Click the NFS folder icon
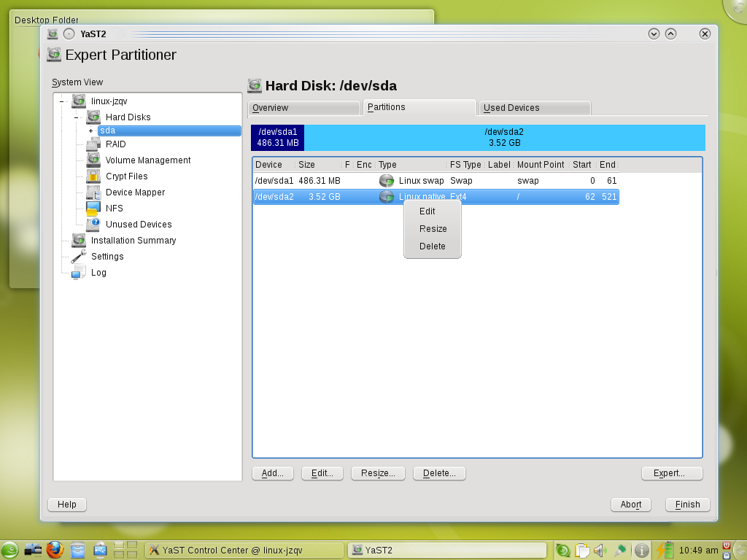This screenshot has width=747, height=560. coord(93,208)
